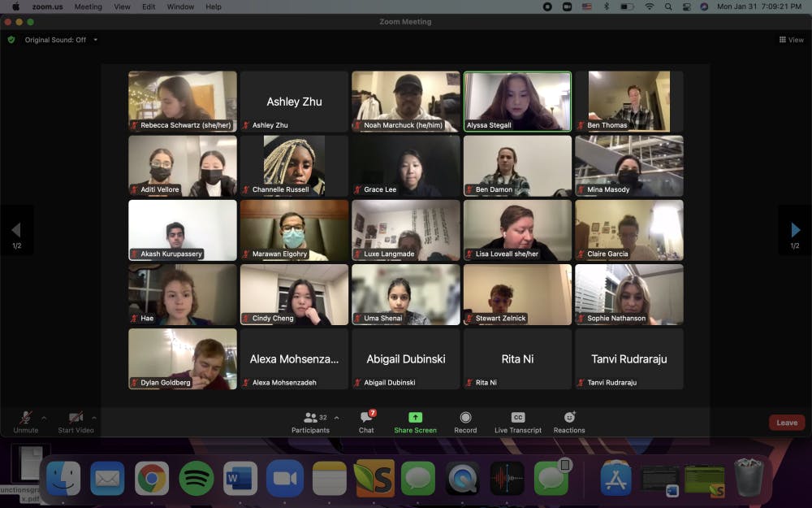Viewport: 812px width, 508px height.
Task: Toggle Start Video camera button
Action: [x=76, y=418]
